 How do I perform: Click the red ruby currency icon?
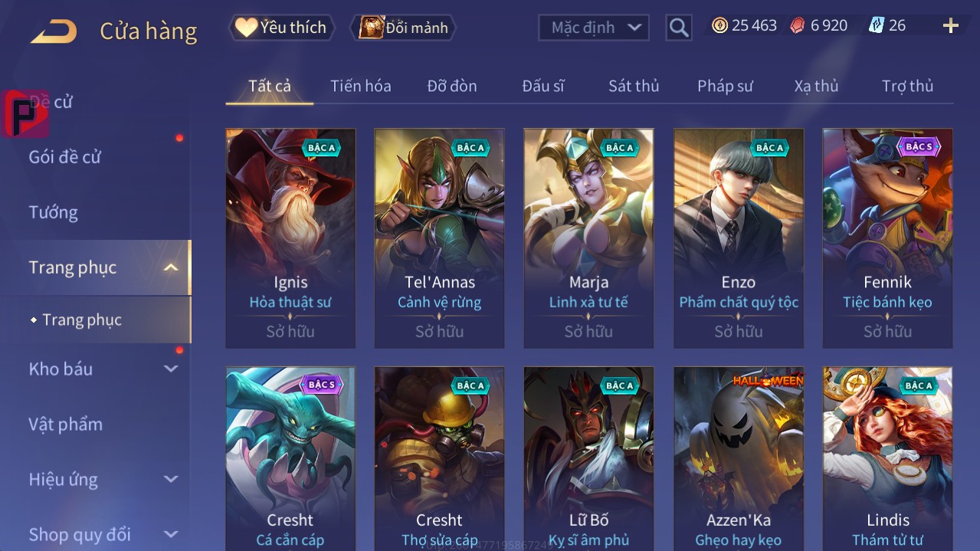[x=798, y=26]
